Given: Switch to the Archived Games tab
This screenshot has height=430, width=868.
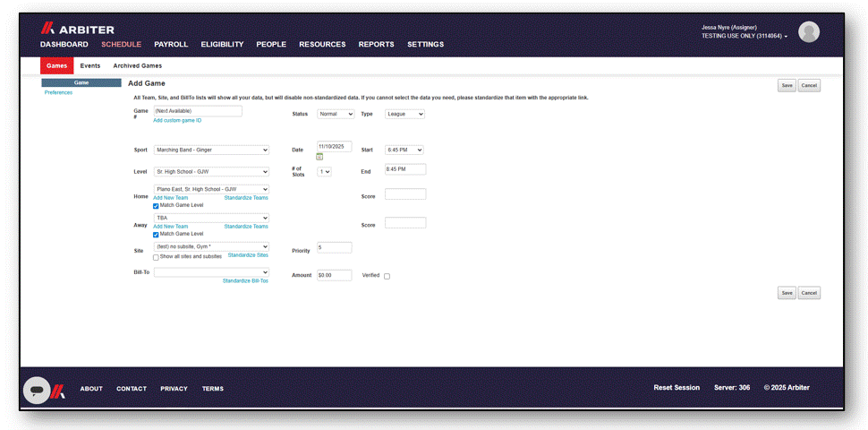Looking at the screenshot, I should coord(138,65).
